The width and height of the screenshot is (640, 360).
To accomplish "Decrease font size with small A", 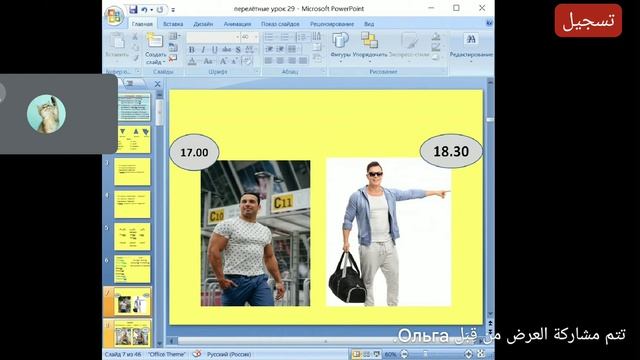I will click(234, 62).
